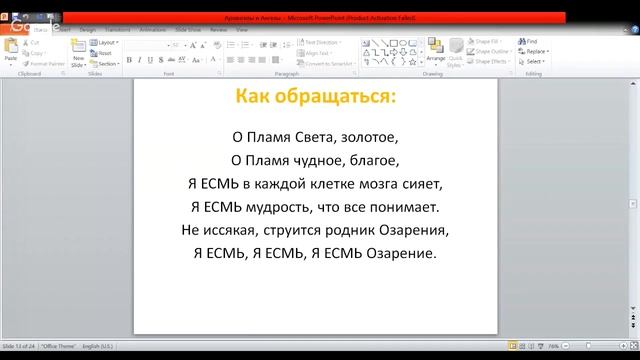Select the Down Arrow shape

point(403,53)
